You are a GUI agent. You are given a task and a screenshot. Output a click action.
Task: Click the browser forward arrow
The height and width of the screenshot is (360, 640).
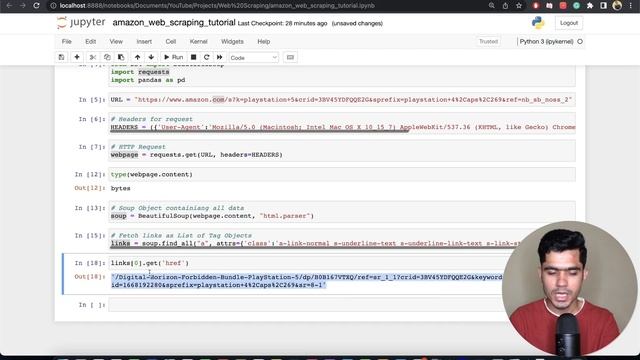[23, 6]
